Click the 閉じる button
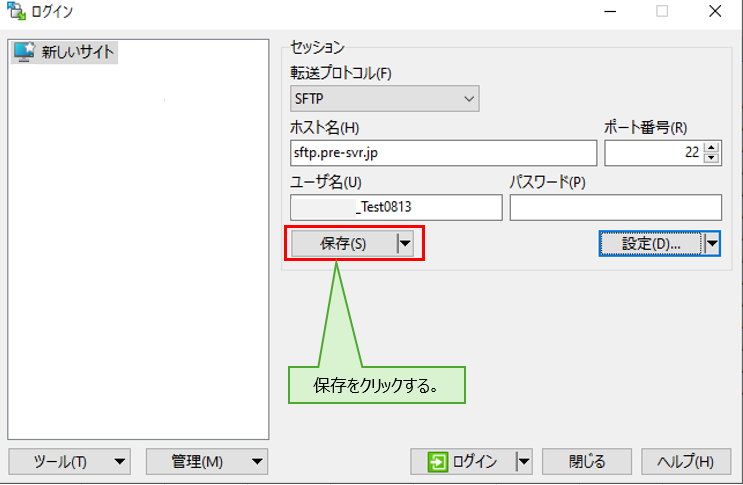The width and height of the screenshot is (743, 485). [586, 461]
